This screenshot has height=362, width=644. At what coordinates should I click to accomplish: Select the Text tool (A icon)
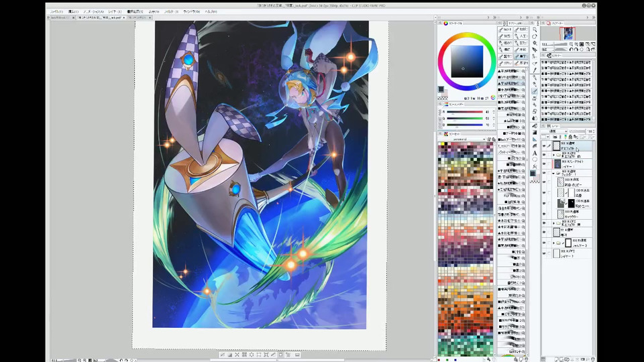click(535, 153)
